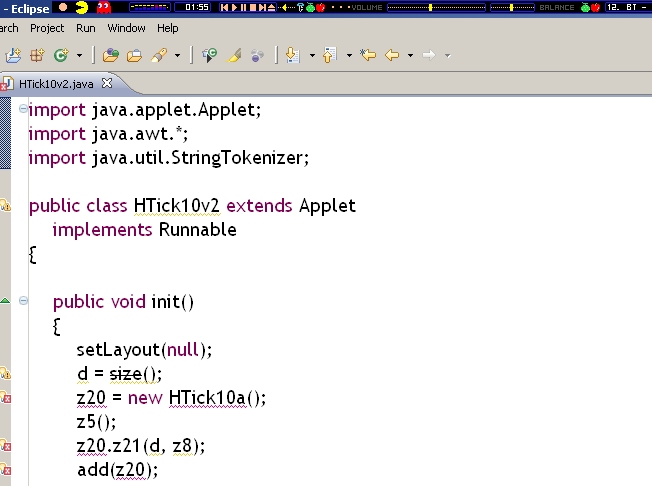Click the Open Type toolbar icon
This screenshot has height=486, width=652.
[110, 55]
